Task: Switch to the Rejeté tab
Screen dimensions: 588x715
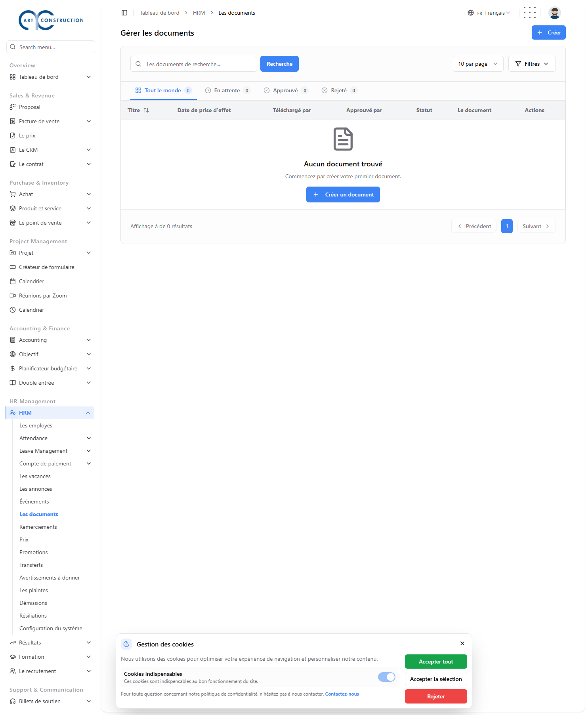Action: point(339,90)
